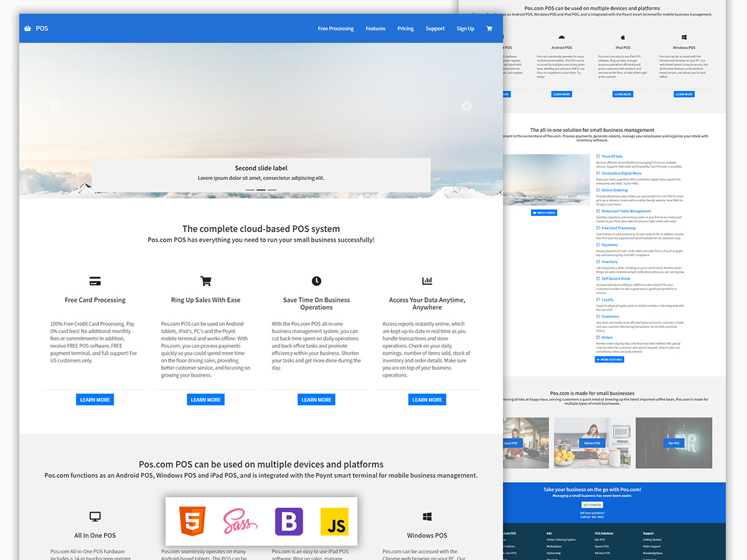Viewport: 747px width, 560px height.
Task: Click the More Features button
Action: coord(609,360)
